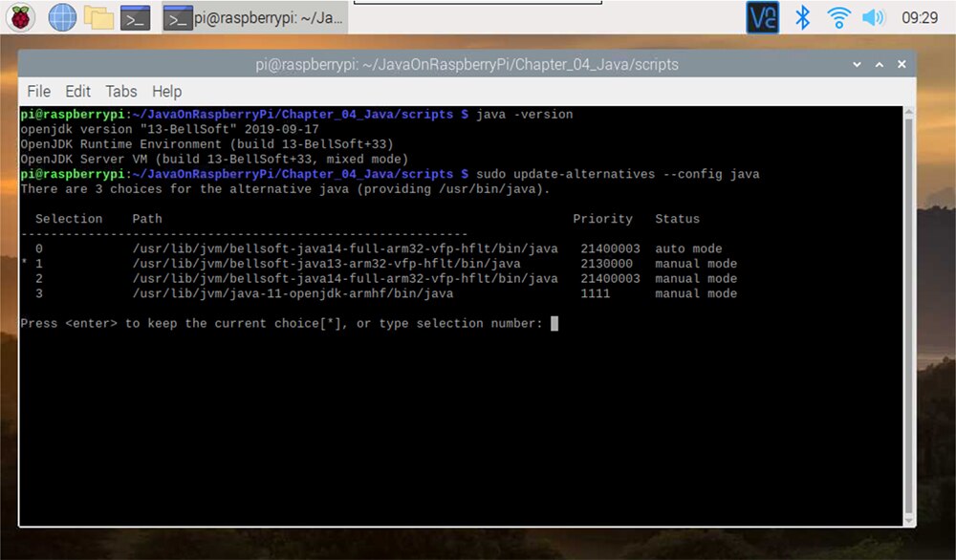Click the scrollbar up arrow

(x=909, y=112)
